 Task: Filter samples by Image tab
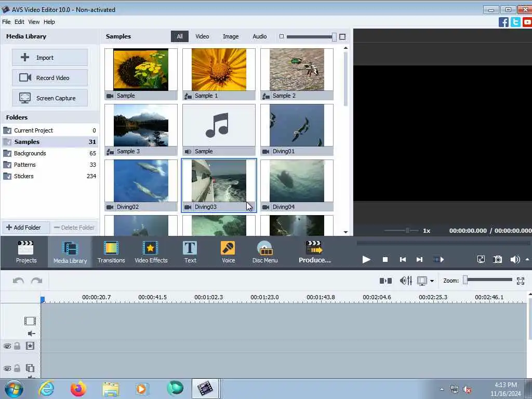tap(230, 36)
